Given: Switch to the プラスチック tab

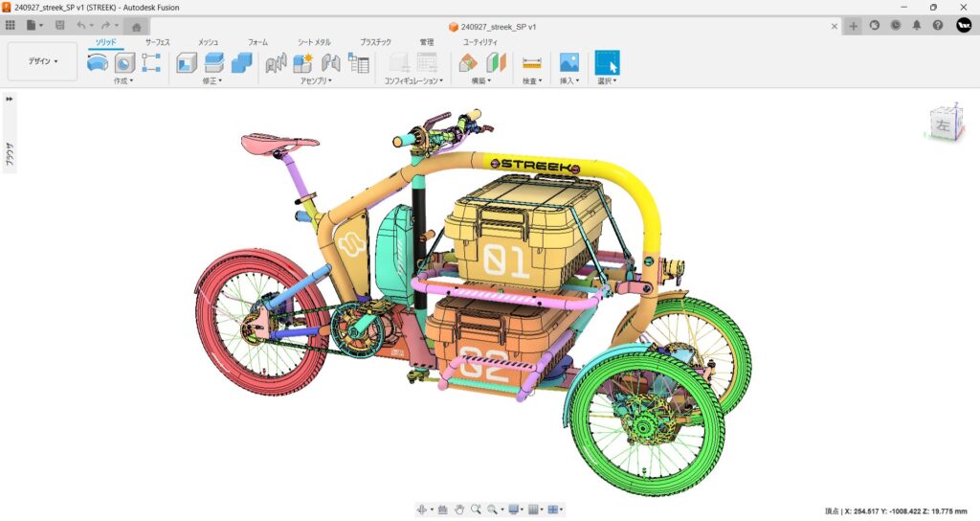Looking at the screenshot, I should (375, 42).
